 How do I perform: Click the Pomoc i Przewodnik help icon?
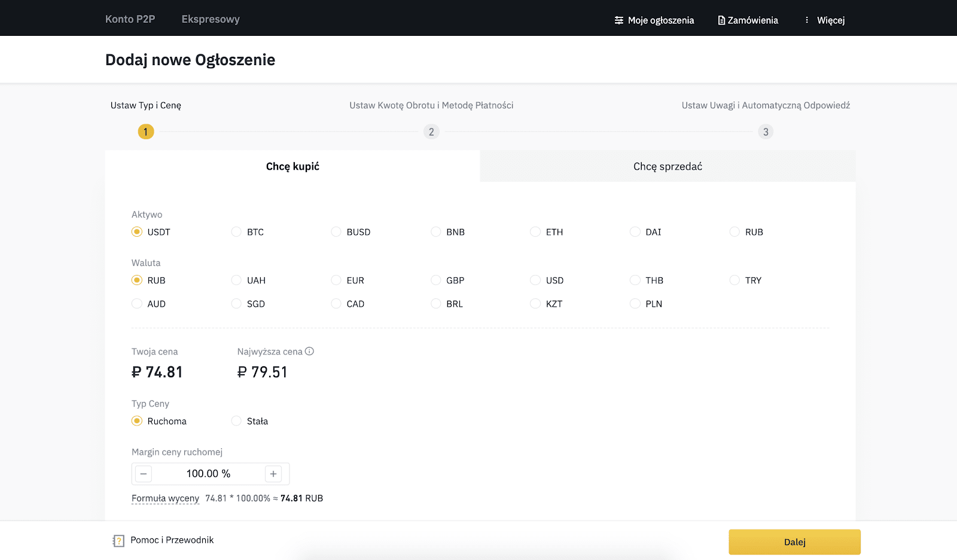tap(118, 541)
